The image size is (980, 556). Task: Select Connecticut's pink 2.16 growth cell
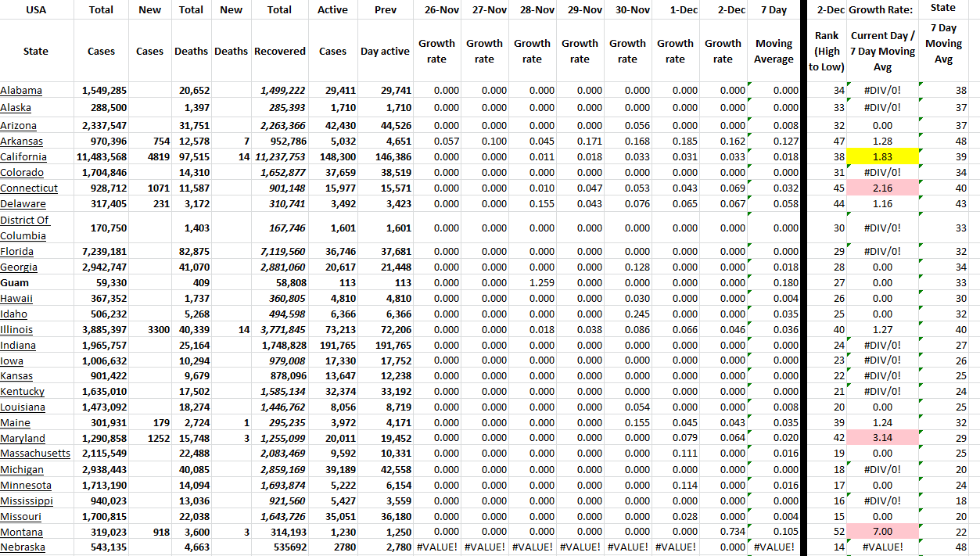click(882, 188)
